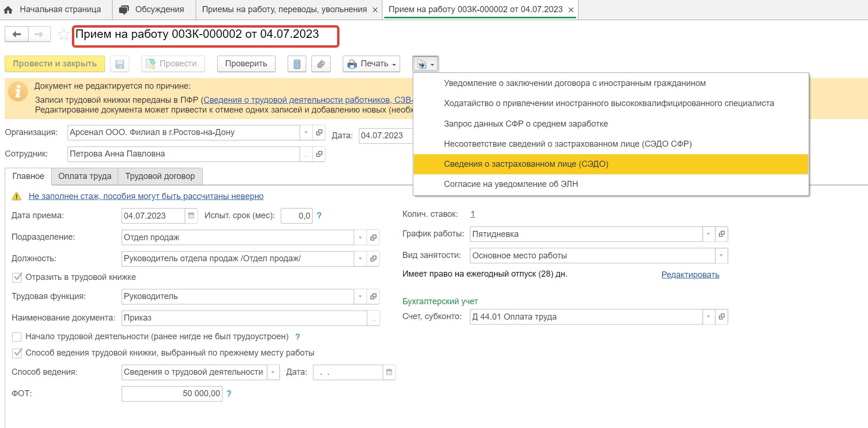Image resolution: width=868 pixels, height=428 pixels.
Task: Expand the Должность dropdown
Action: tap(360, 258)
